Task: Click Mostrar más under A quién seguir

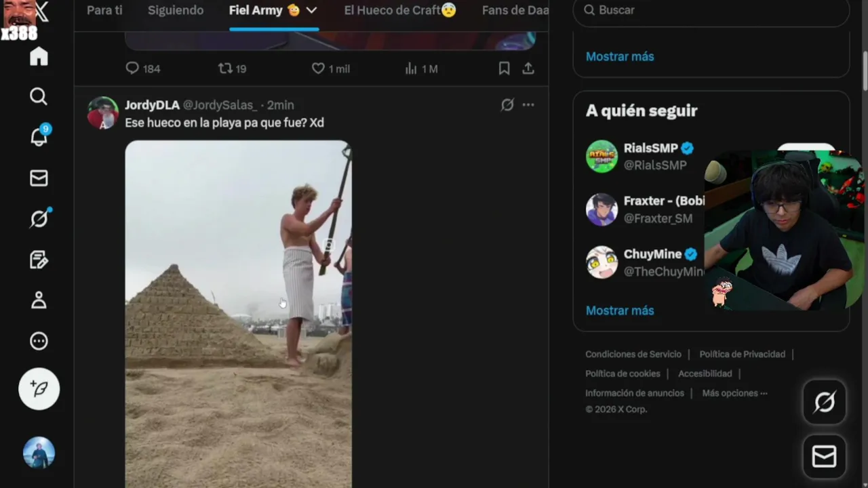Action: [620, 310]
